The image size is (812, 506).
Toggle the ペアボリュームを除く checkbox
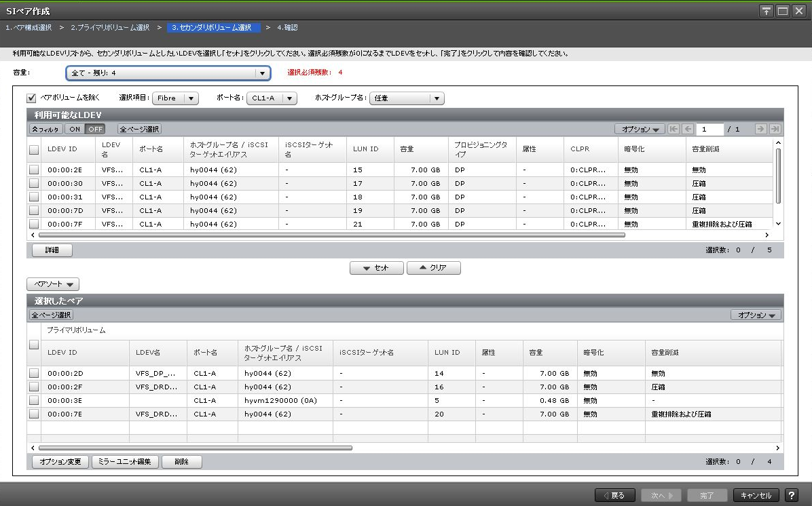(31, 98)
